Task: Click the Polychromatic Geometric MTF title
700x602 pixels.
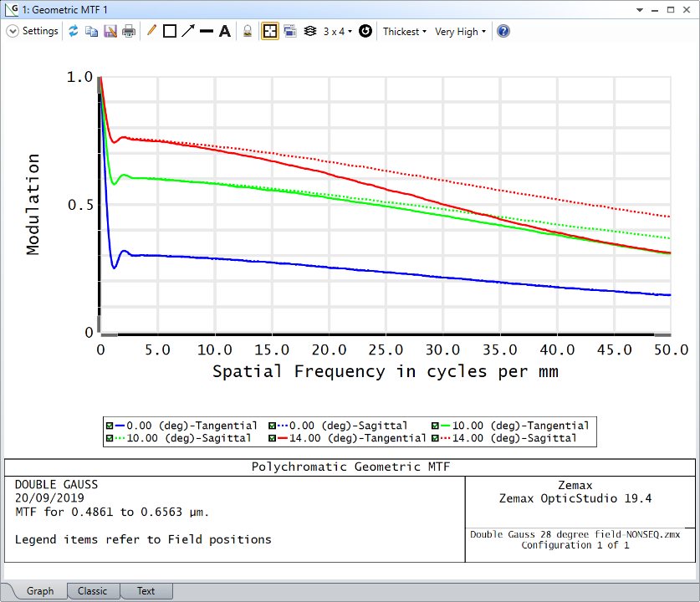Action: (350, 467)
